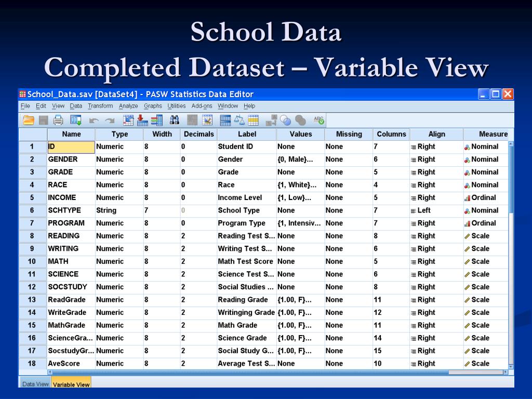This screenshot has height=399, width=532.
Task: Click the Decimals column header
Action: tap(199, 134)
